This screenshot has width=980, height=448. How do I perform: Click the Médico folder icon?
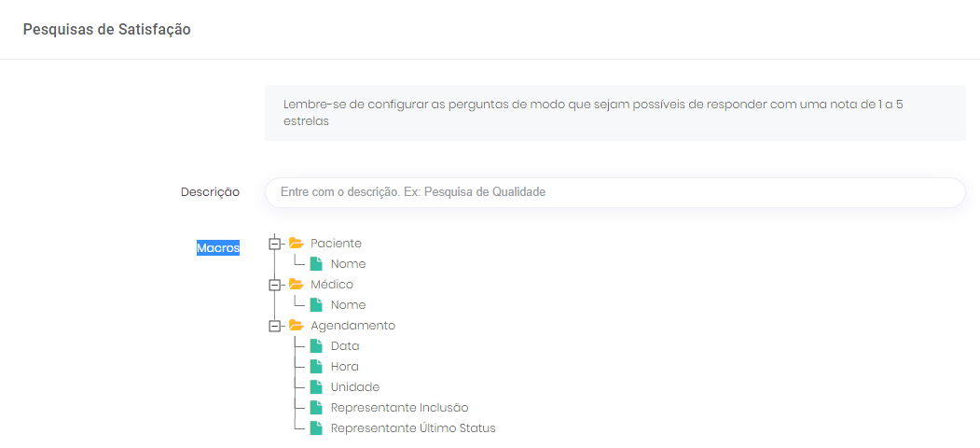297,285
